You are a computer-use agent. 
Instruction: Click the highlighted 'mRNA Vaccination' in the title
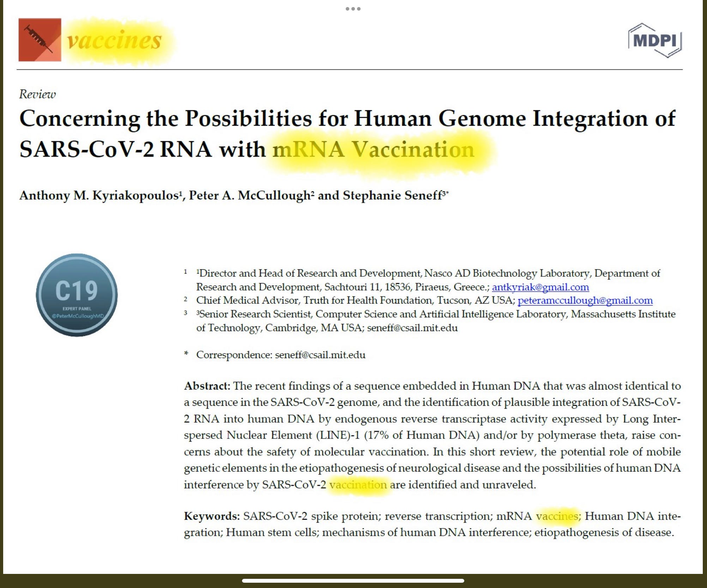373,149
